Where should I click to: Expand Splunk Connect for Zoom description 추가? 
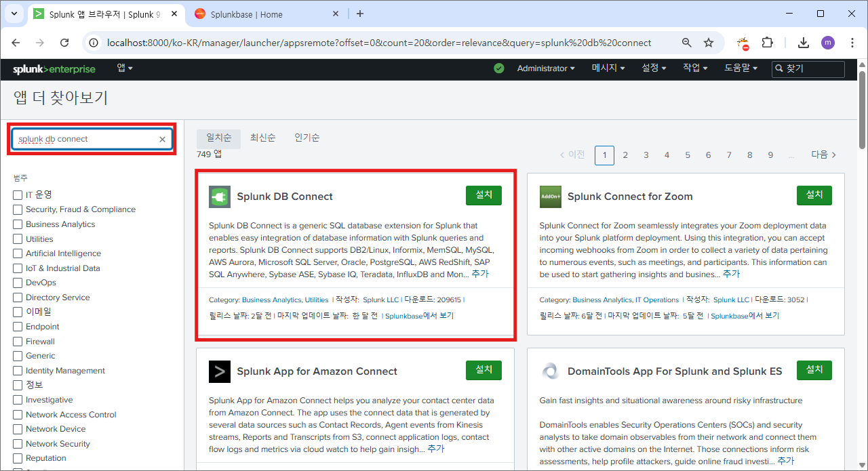pos(731,274)
